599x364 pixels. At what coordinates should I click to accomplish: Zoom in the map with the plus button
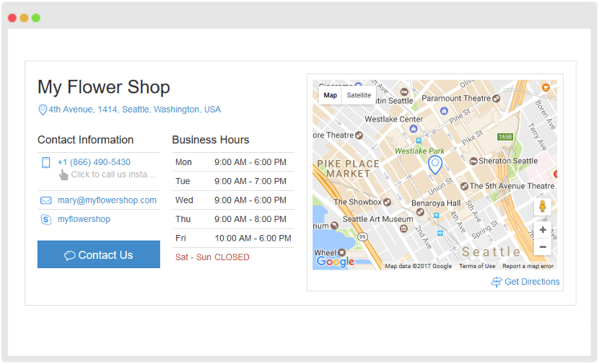(x=543, y=230)
